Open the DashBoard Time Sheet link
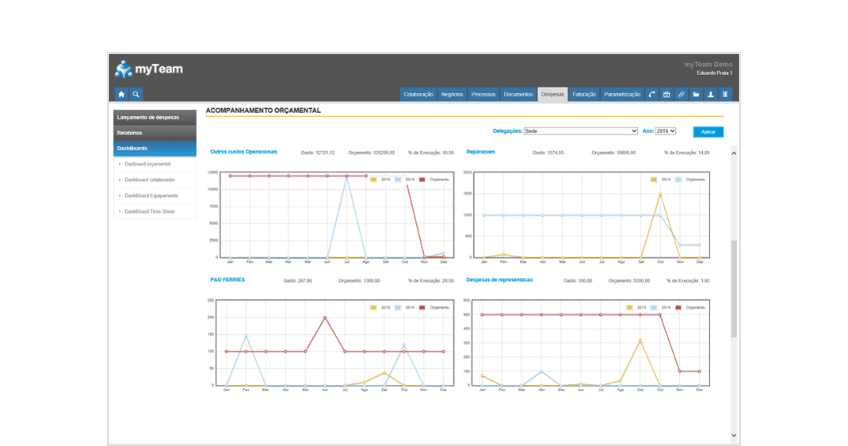Image resolution: width=848 pixels, height=446 pixels. 150,211
